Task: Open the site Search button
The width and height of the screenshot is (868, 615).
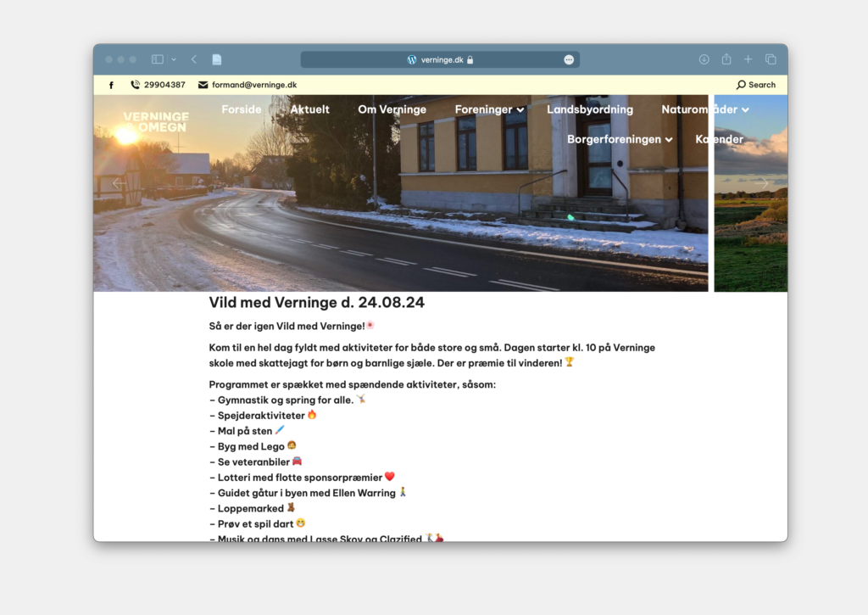Action: pyautogui.click(x=756, y=85)
